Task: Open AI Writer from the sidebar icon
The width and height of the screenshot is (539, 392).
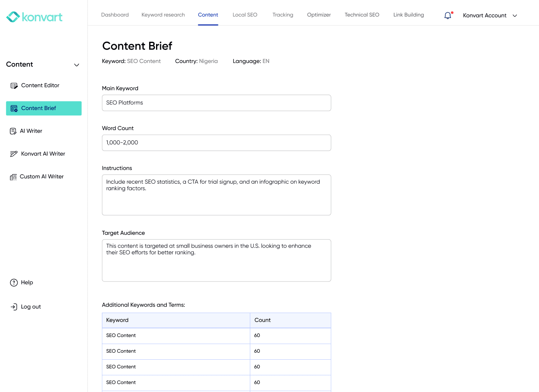Action: click(x=14, y=131)
